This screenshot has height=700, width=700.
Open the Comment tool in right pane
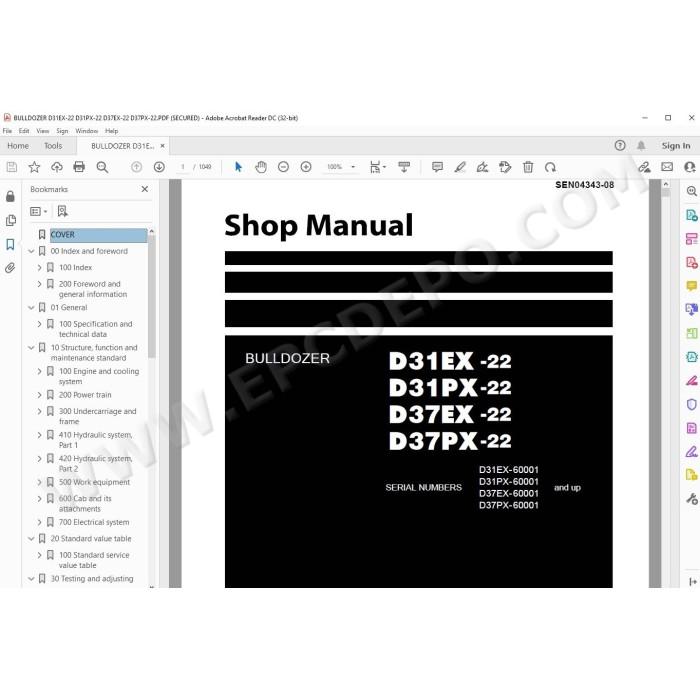tap(692, 286)
